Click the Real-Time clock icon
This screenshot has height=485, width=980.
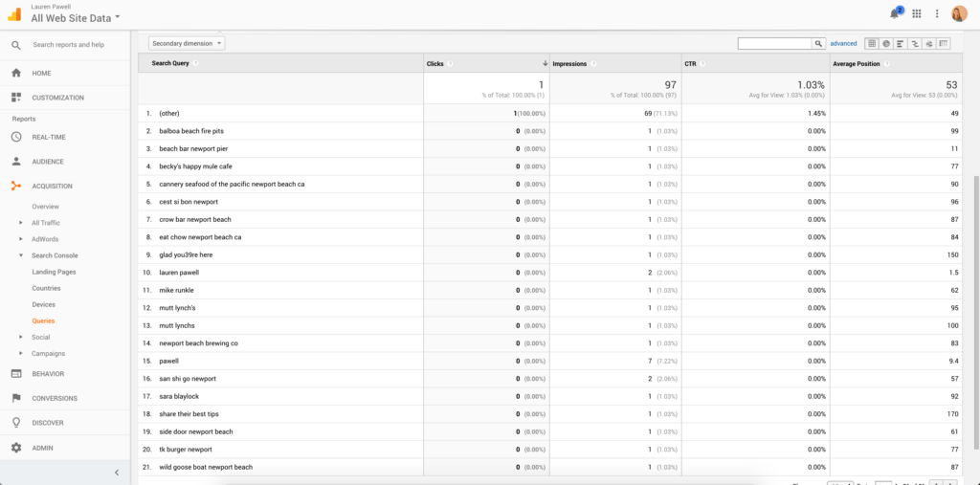[x=16, y=137]
